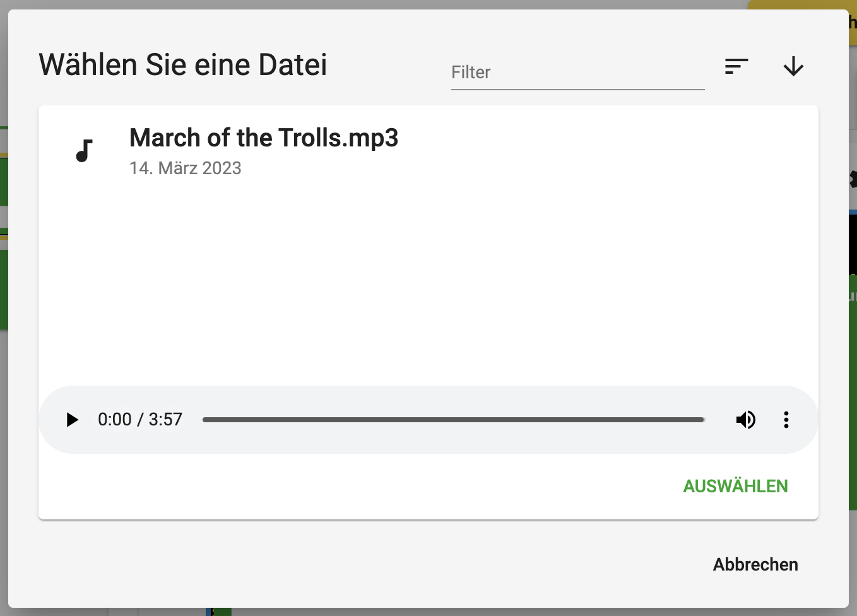
Task: Seek within the audio progress bar
Action: click(x=453, y=420)
